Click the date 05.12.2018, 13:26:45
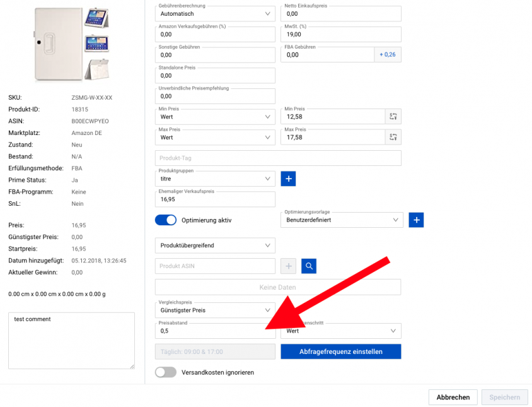The height and width of the screenshot is (407, 532). tap(99, 261)
